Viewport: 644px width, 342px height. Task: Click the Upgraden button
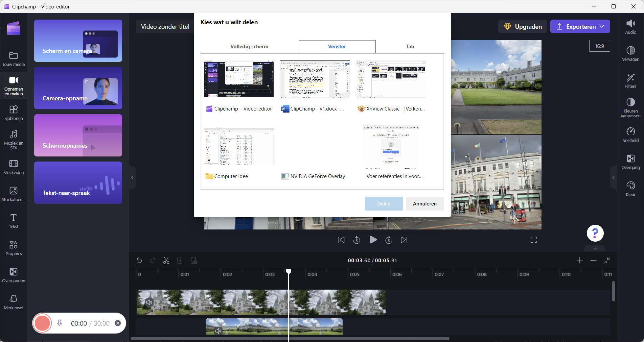(523, 26)
